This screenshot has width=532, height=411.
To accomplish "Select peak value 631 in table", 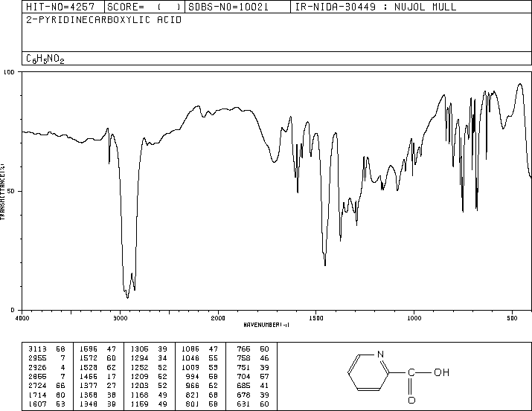I will tap(243, 404).
